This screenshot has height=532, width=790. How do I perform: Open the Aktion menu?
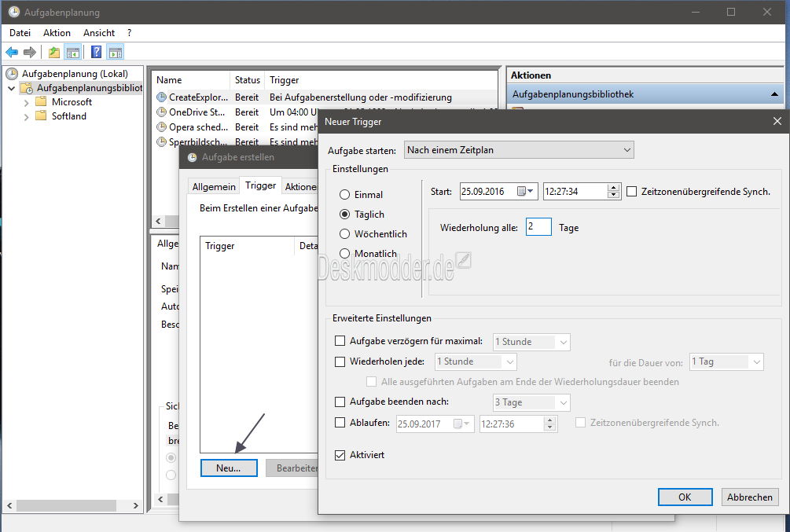[57, 33]
